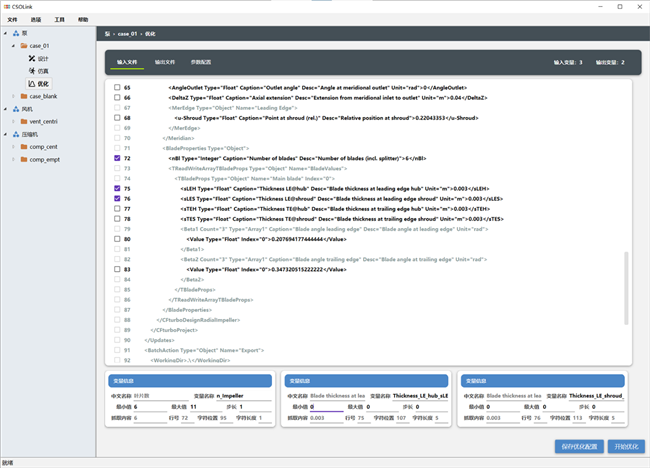Click the 压缩机 compressor category icon
The image size is (650, 468).
pos(14,133)
